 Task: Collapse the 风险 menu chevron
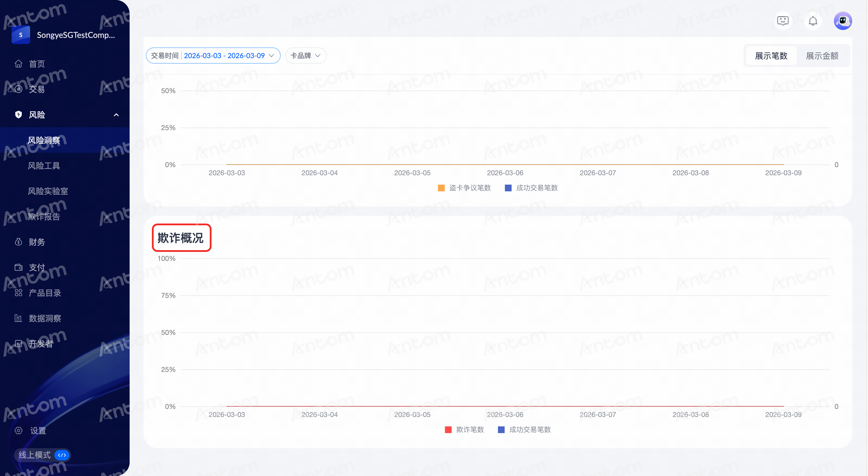116,115
